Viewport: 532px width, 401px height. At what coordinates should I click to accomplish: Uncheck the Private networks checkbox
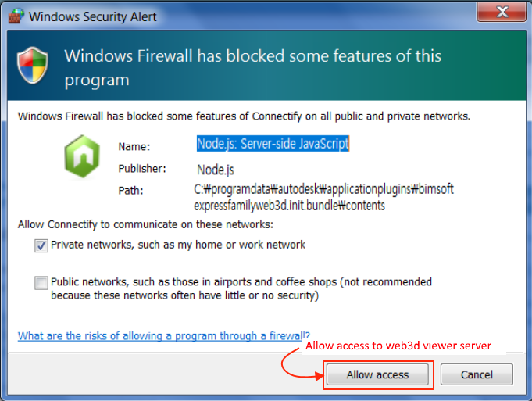(41, 245)
